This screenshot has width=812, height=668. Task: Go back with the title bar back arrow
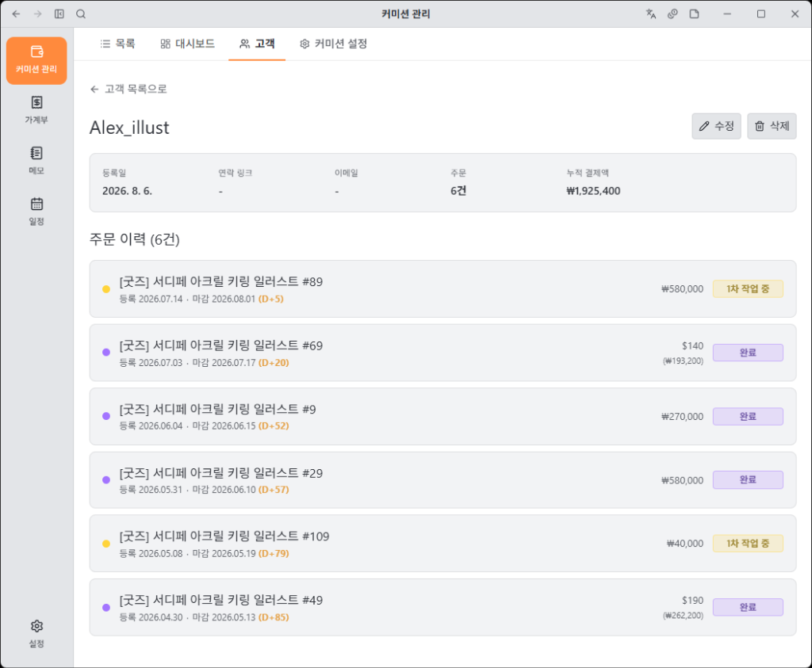(16, 14)
